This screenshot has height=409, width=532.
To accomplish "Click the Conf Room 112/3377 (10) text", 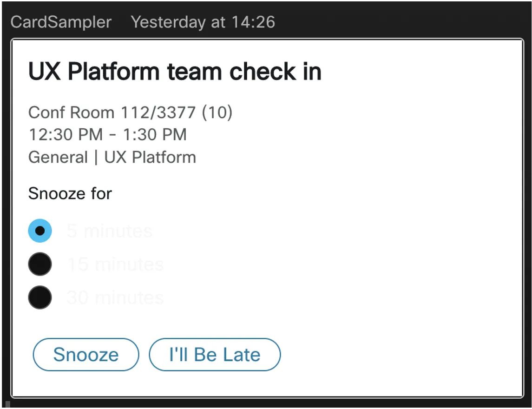I will coord(130,112).
